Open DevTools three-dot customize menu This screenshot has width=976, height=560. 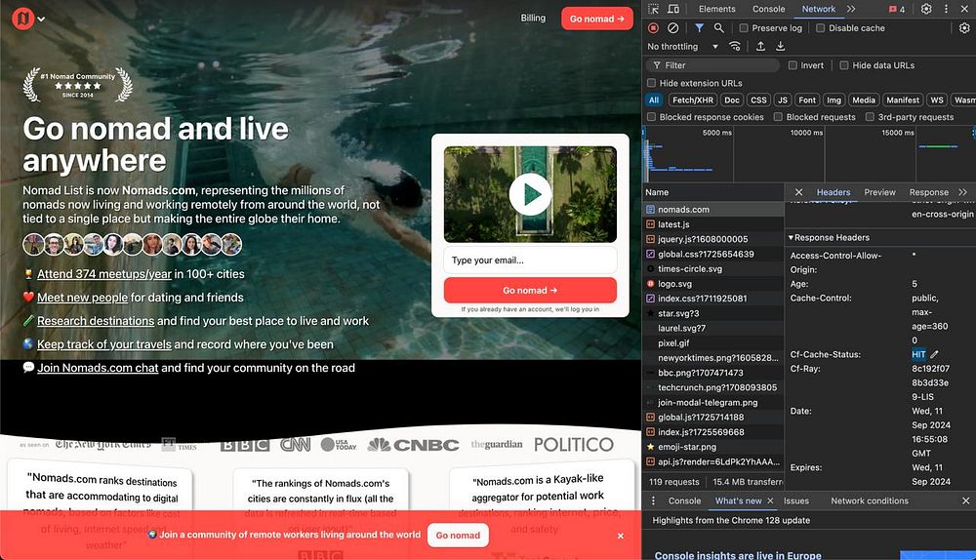pyautogui.click(x=946, y=9)
